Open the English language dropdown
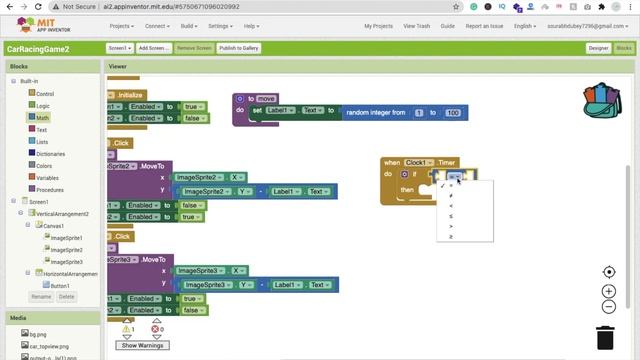This screenshot has height=360, width=640. click(524, 26)
